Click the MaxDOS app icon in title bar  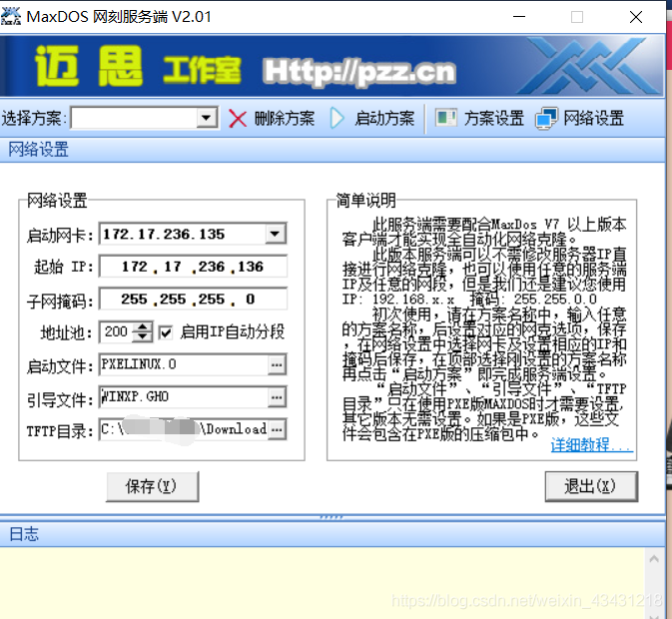11,16
